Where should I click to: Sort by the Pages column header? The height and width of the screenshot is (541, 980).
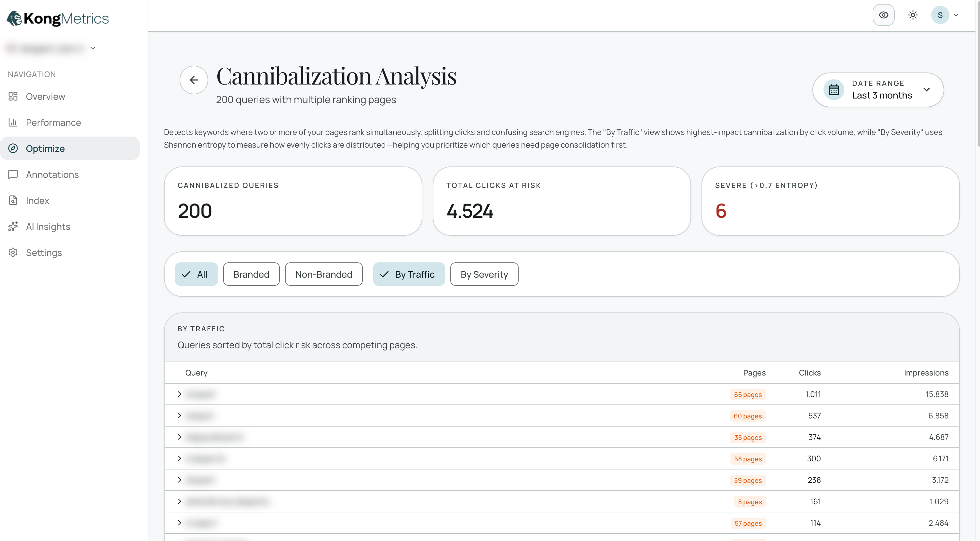[754, 373]
